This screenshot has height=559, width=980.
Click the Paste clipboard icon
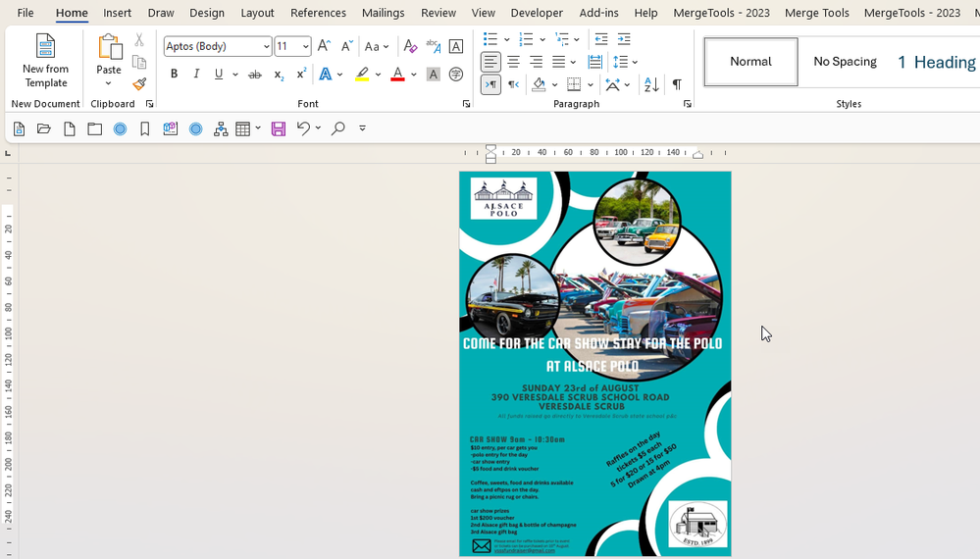(109, 47)
